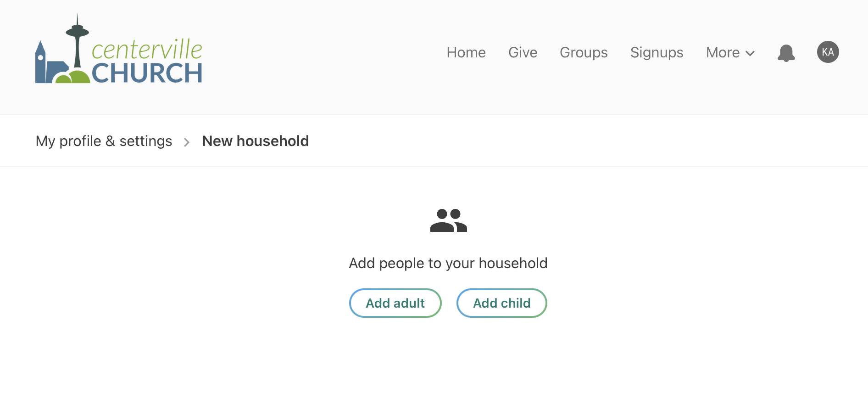Switch to the Signups page
This screenshot has width=868, height=416.
pyautogui.click(x=657, y=53)
